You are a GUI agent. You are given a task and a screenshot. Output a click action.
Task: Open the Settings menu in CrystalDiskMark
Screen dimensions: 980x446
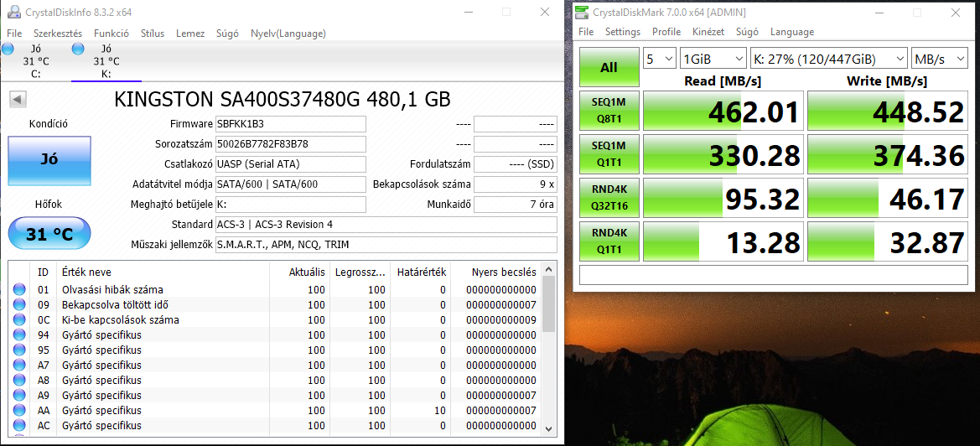(623, 32)
